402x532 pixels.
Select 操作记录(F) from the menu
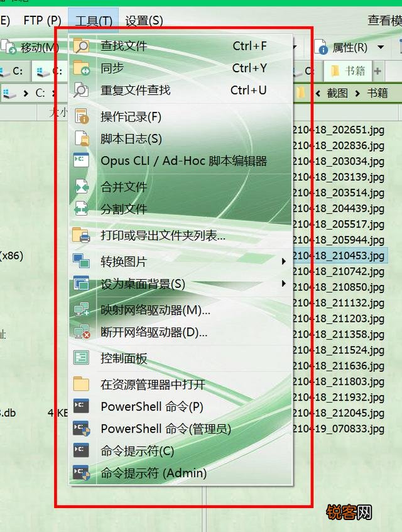[x=181, y=116]
